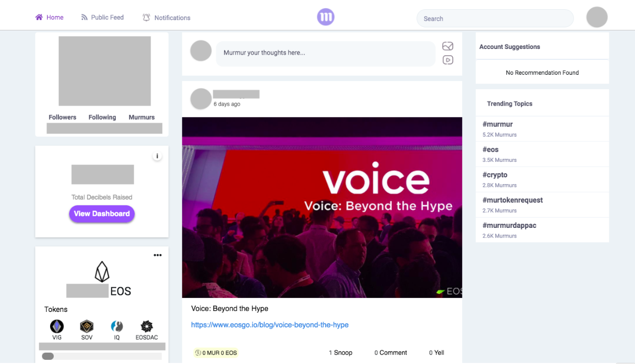This screenshot has width=635, height=364.
Task: Select the SOV token icon
Action: [87, 326]
